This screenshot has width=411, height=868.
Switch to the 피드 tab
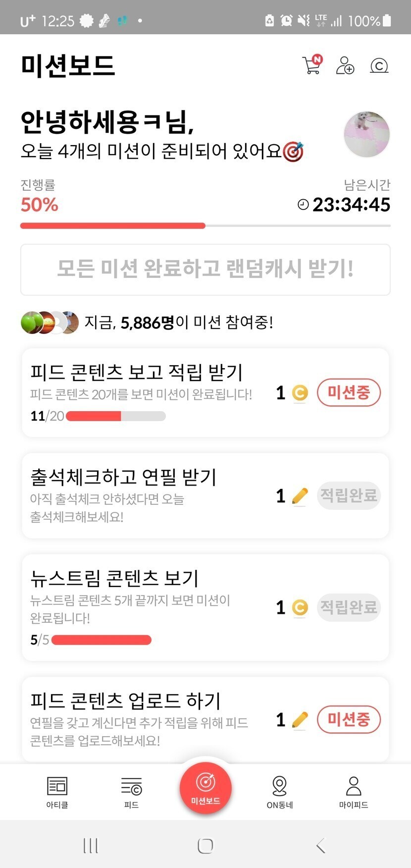click(x=131, y=792)
